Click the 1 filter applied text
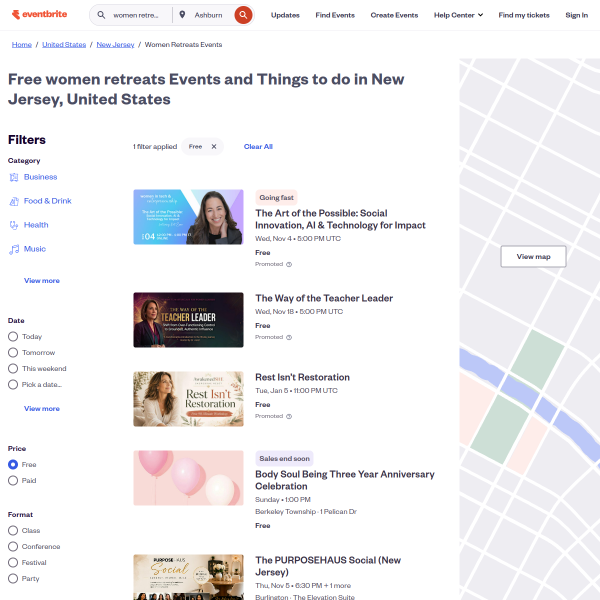Image resolution: width=600 pixels, height=600 pixels. (155, 147)
